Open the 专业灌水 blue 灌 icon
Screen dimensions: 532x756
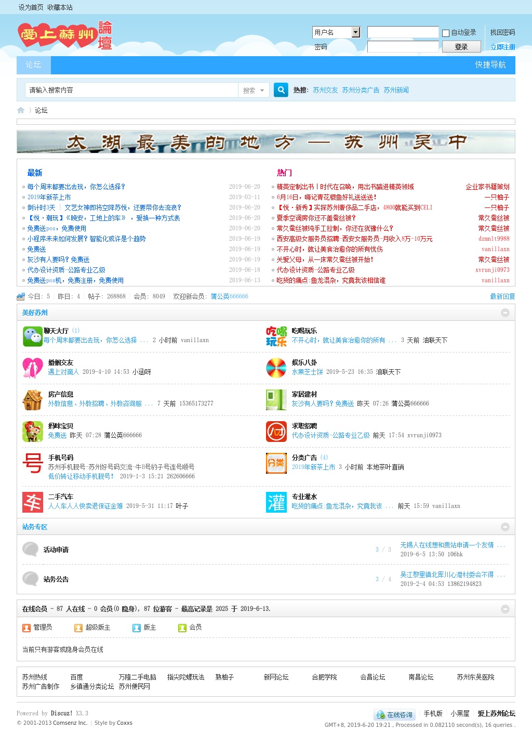(276, 502)
